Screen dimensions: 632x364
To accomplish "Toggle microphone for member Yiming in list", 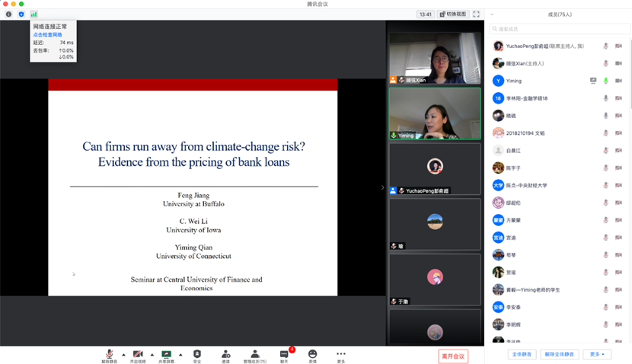I will point(606,81).
